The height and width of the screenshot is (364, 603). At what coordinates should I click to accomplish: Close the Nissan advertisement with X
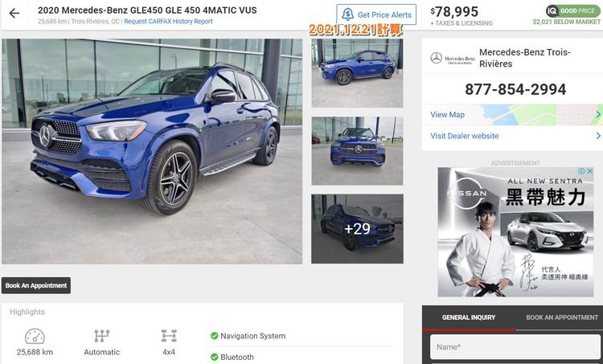tap(589, 171)
